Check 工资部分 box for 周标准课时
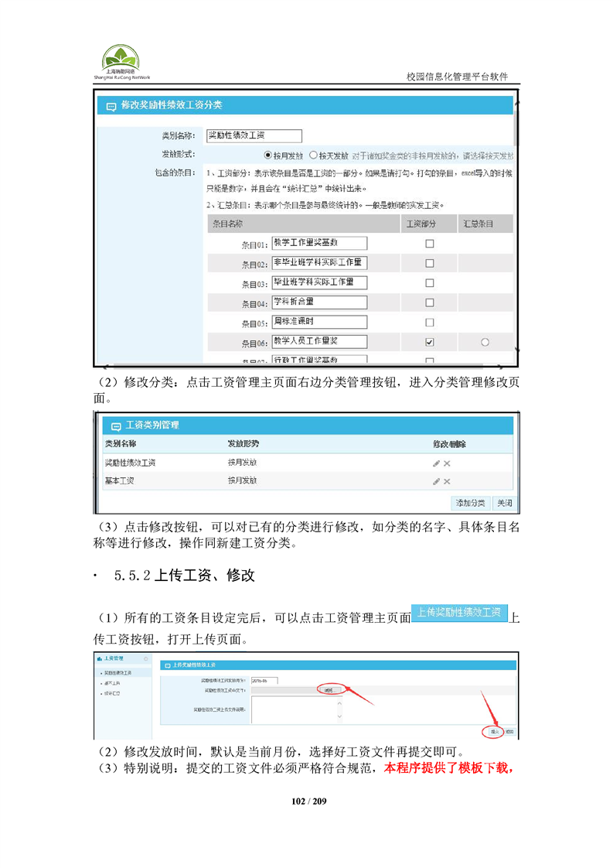Screen dimensions: 613x868 click(x=429, y=322)
